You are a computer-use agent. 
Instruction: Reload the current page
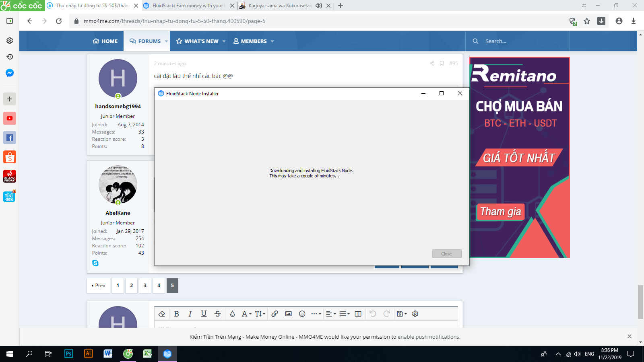(x=59, y=21)
